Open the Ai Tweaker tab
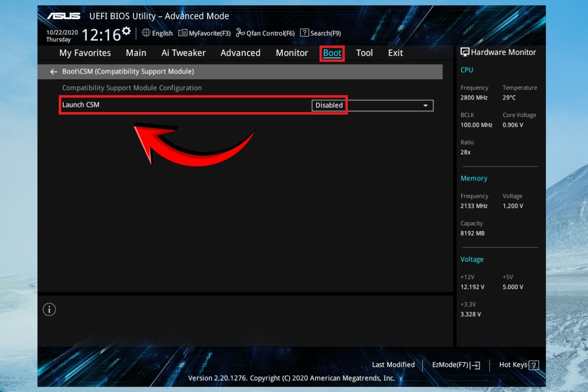The width and height of the screenshot is (588, 392). [x=183, y=53]
